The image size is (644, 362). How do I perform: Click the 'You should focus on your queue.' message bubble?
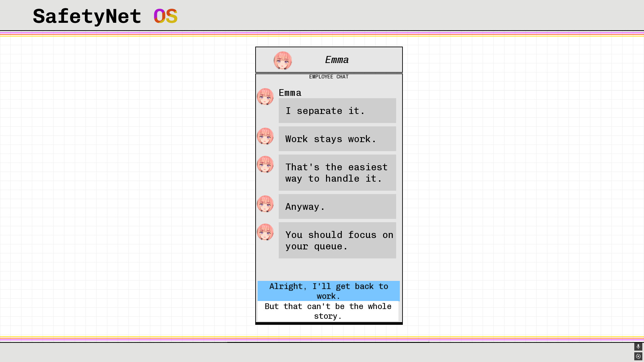pos(337,240)
